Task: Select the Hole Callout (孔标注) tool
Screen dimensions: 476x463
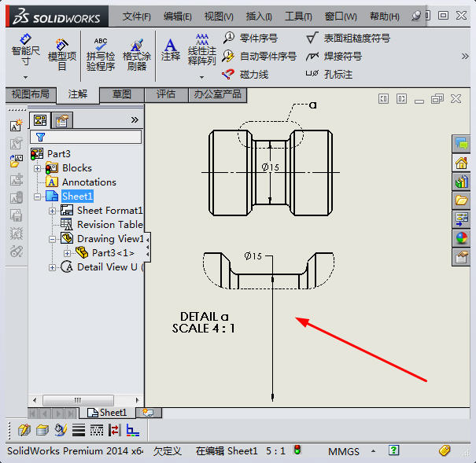Action: click(x=329, y=74)
